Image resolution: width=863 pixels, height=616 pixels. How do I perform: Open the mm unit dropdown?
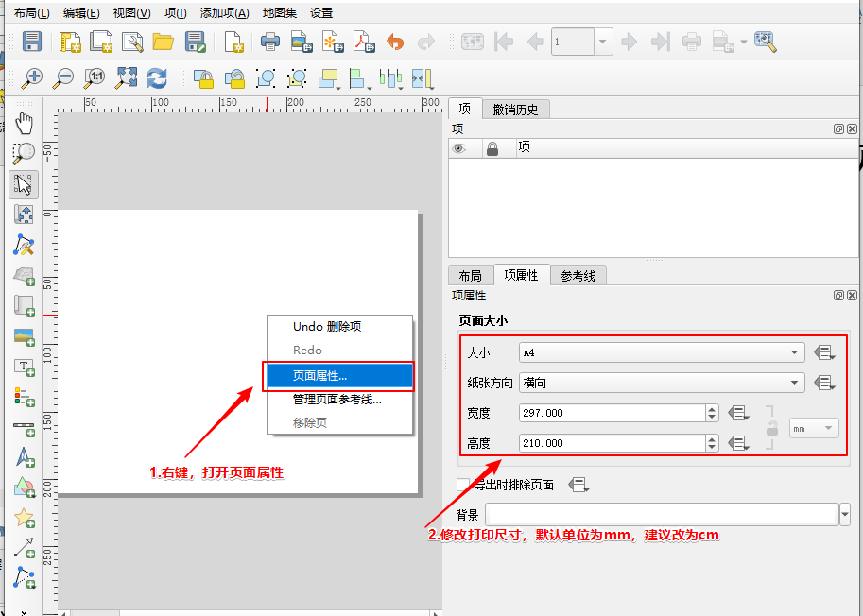(x=814, y=428)
